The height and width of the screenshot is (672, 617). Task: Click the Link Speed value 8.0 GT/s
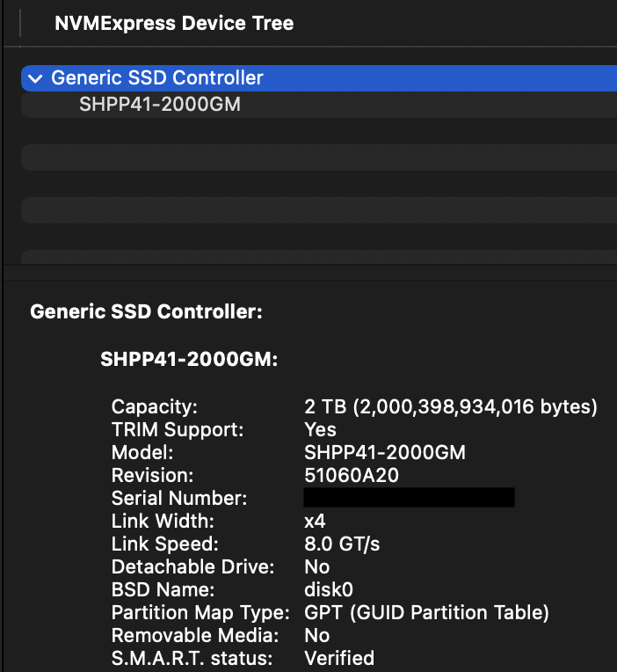(342, 544)
